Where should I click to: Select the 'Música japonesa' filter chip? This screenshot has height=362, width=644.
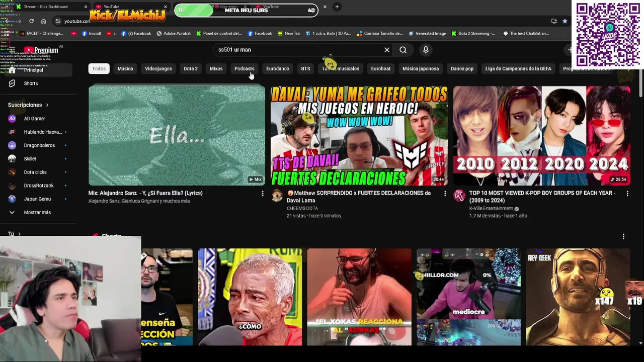tap(421, 68)
